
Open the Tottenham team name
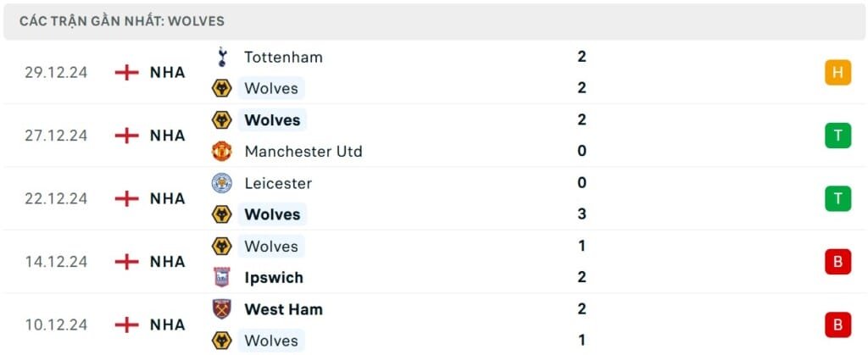(283, 58)
